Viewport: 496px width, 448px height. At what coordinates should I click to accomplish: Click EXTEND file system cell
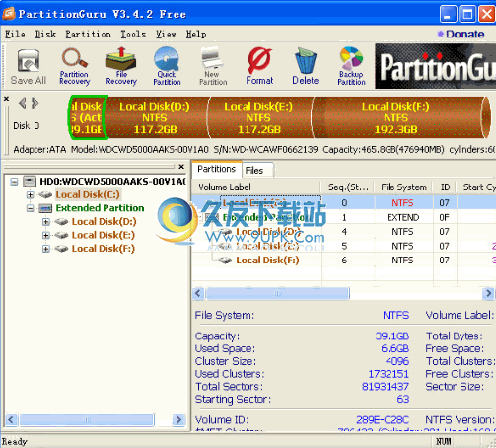point(403,218)
